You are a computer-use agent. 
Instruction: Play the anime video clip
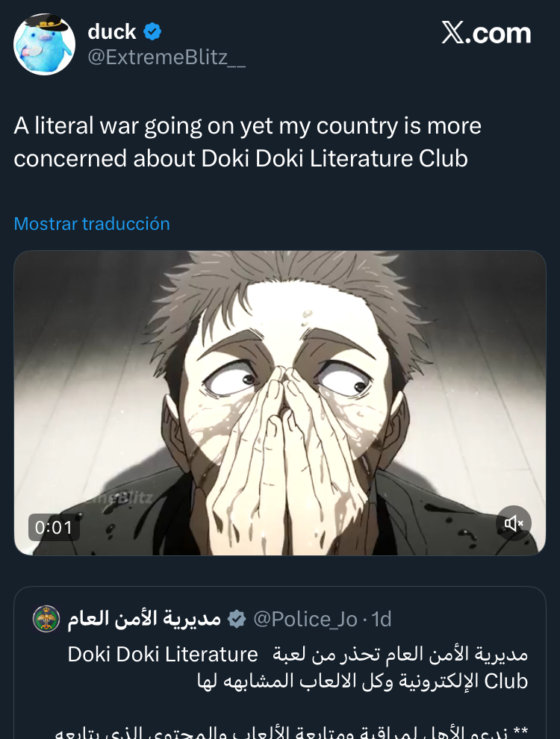[280, 403]
